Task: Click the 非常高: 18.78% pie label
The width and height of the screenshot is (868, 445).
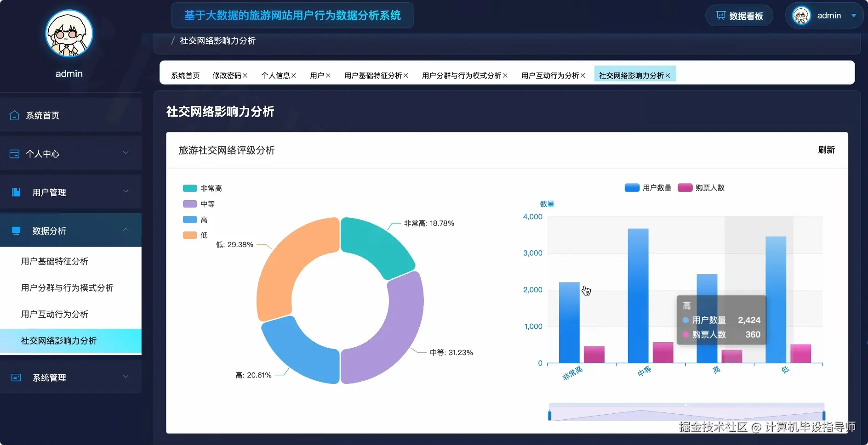Action: click(429, 223)
